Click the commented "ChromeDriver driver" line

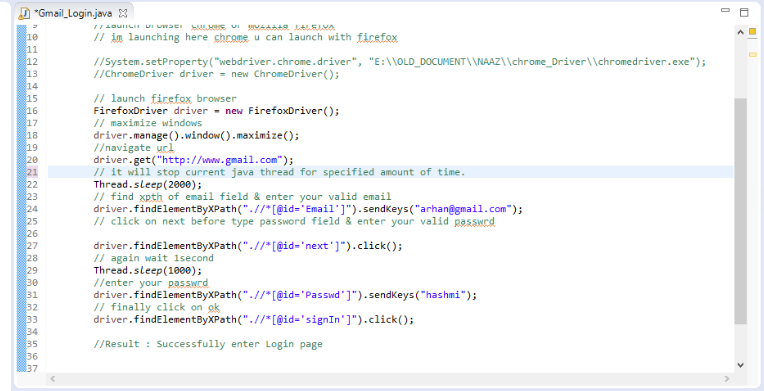[x=216, y=74]
